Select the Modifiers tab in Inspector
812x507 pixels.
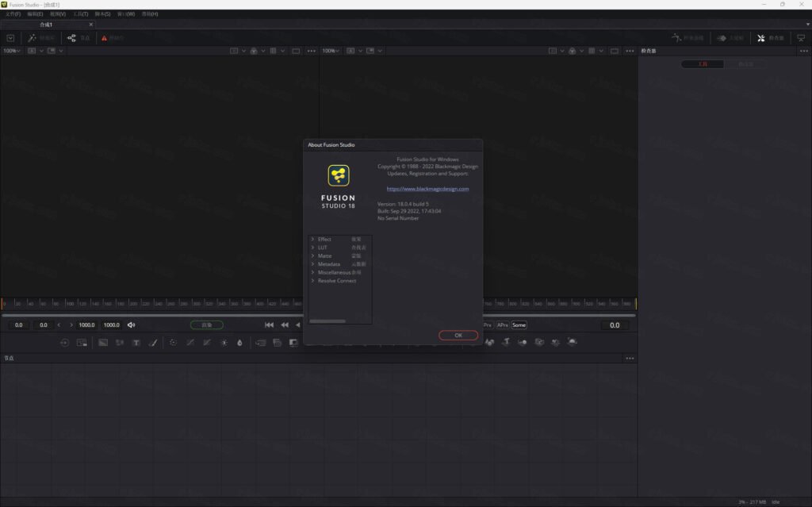(x=745, y=64)
